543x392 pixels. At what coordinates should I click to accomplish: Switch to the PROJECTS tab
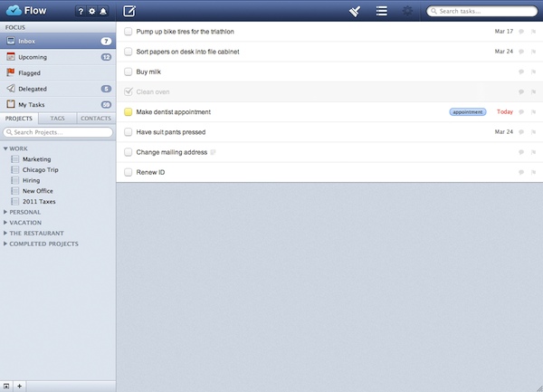19,119
